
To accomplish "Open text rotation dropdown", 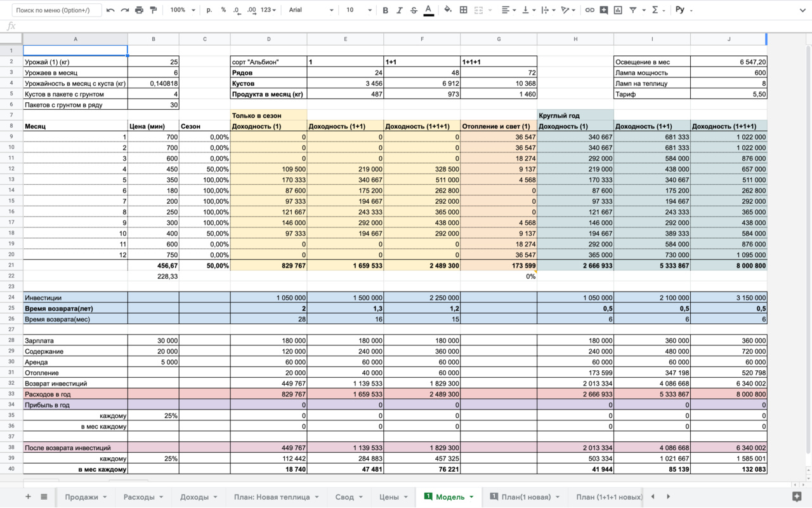I will click(x=568, y=10).
